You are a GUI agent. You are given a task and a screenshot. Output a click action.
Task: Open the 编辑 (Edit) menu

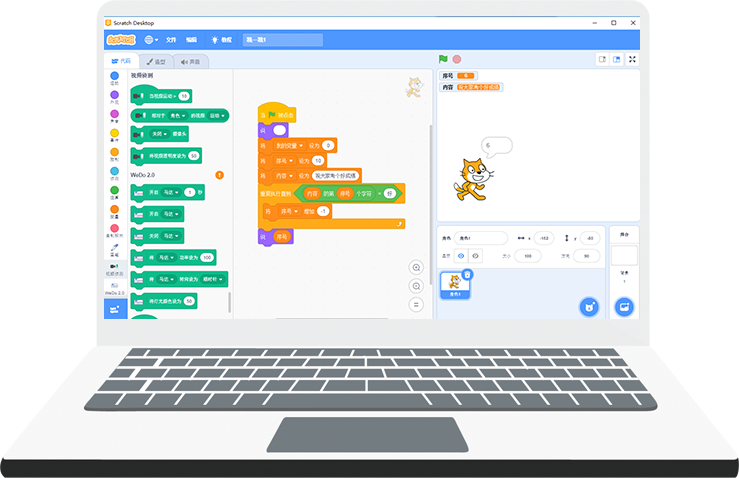[191, 40]
